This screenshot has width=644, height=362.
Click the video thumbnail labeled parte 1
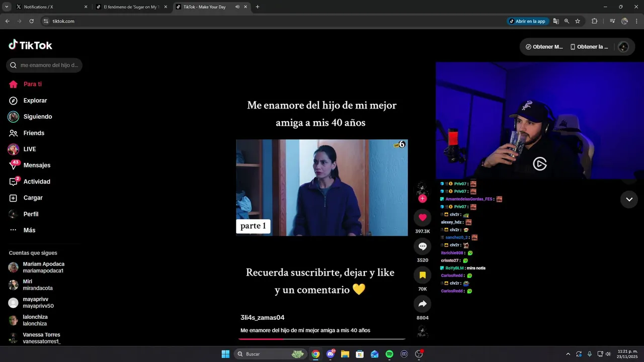tap(322, 188)
